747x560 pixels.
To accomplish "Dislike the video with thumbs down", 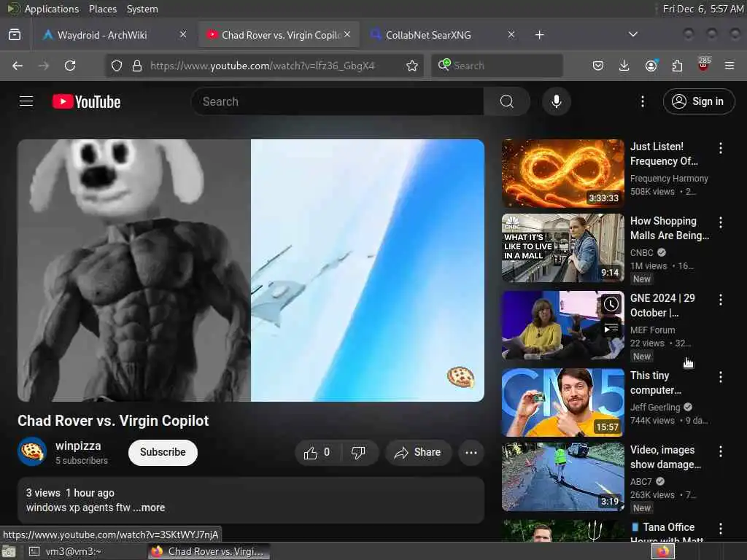I will click(358, 452).
